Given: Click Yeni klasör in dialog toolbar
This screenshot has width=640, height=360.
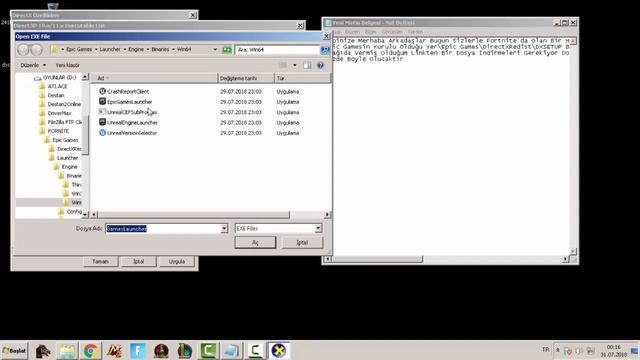Looking at the screenshot, I should [67, 65].
